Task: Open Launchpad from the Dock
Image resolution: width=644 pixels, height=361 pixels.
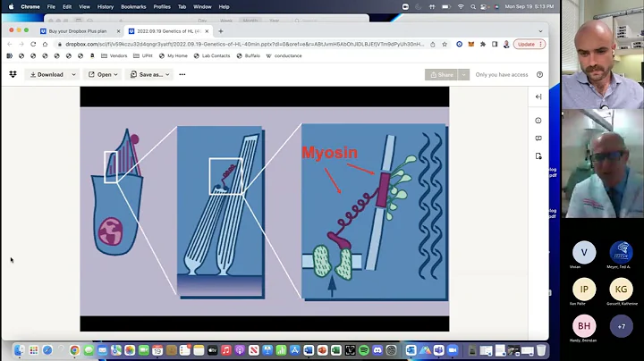Action: (34, 350)
